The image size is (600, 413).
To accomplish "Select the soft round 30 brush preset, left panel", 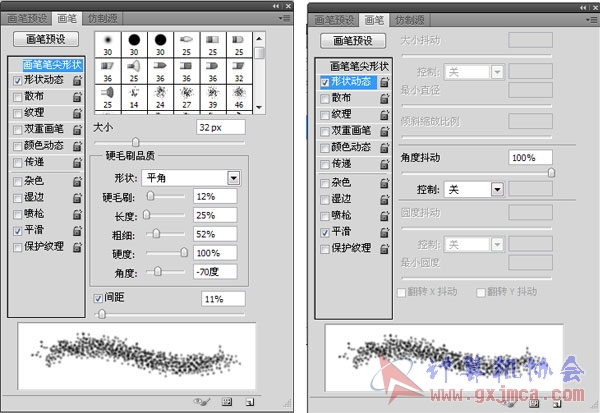I will click(x=108, y=44).
